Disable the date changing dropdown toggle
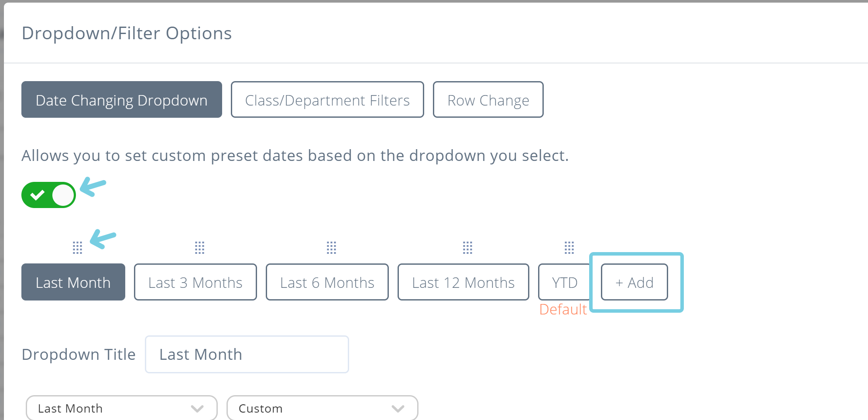 (48, 195)
